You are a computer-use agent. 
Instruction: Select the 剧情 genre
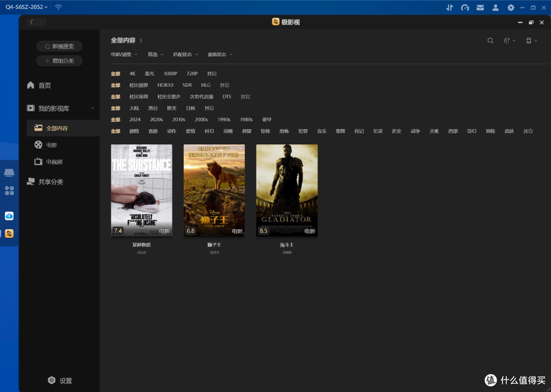[134, 131]
